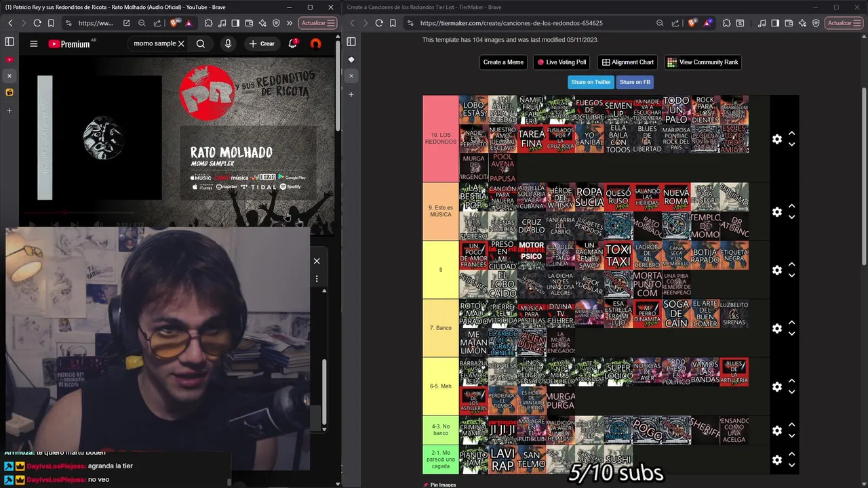This screenshot has height=488, width=868.
Task: Share the YouTube page URL
Action: tap(157, 23)
